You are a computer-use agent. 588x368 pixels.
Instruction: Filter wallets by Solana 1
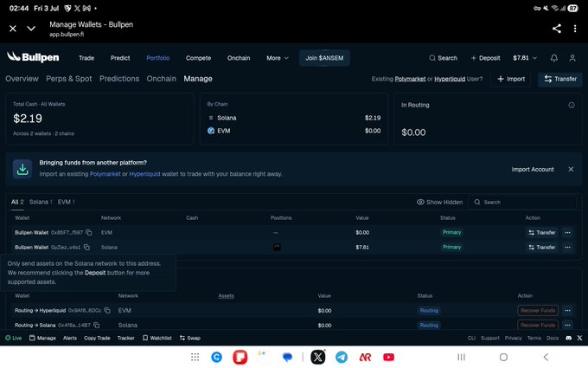pos(41,202)
